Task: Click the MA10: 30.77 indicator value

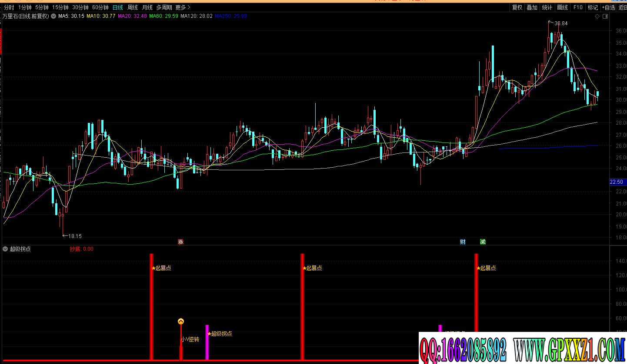Action: [101, 16]
